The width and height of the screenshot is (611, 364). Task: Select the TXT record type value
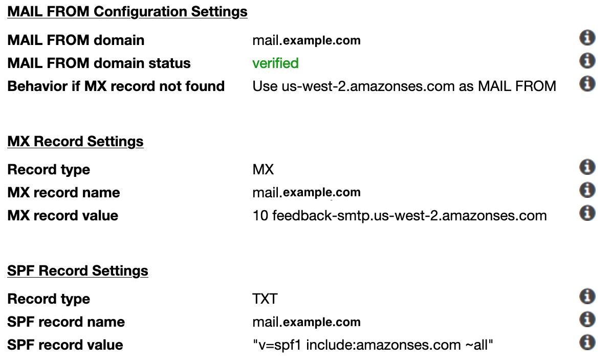pos(265,299)
